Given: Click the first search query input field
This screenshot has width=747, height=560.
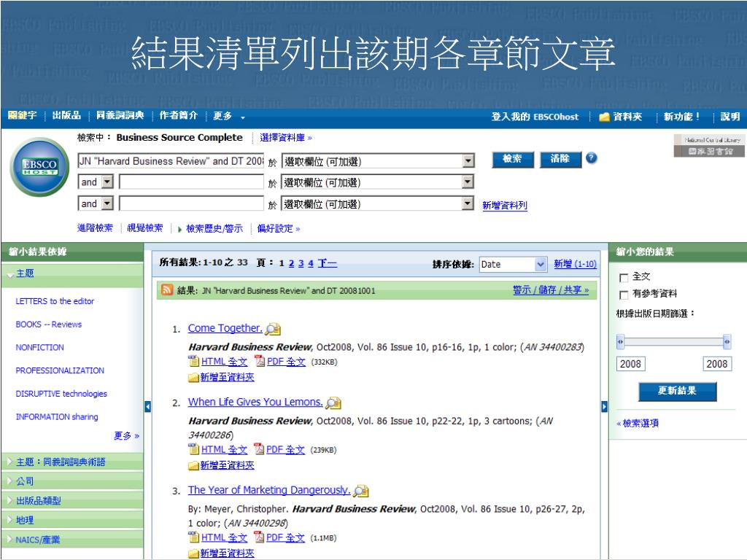Looking at the screenshot, I should tap(171, 161).
